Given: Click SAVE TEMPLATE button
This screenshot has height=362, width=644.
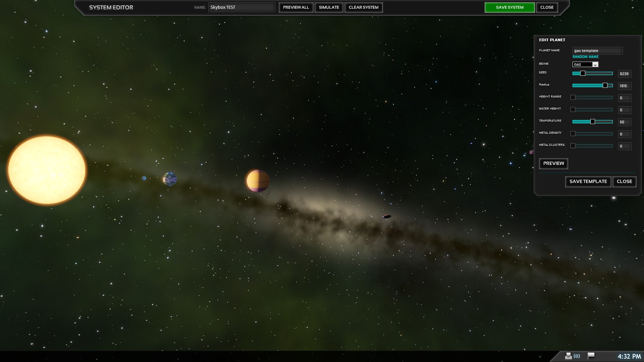Looking at the screenshot, I should point(588,182).
